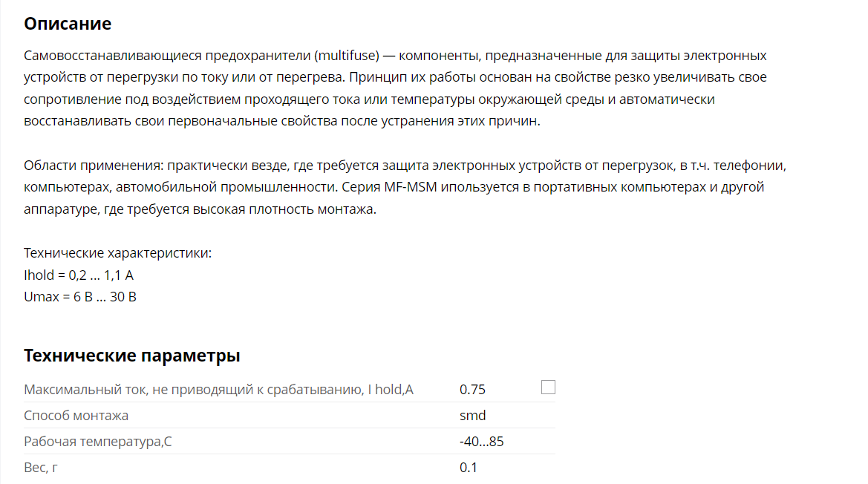Click the "Описание" heading
This screenshot has height=484, width=868.
click(68, 24)
